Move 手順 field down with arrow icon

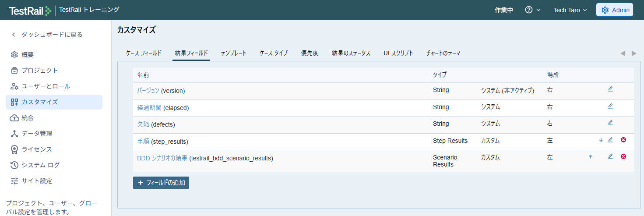[601, 140]
